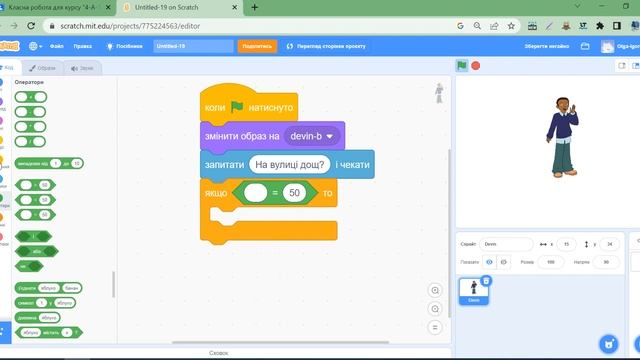Screen dimensions: 640x360
Task: Click the Untitled-19 project title field
Action: tap(193, 46)
